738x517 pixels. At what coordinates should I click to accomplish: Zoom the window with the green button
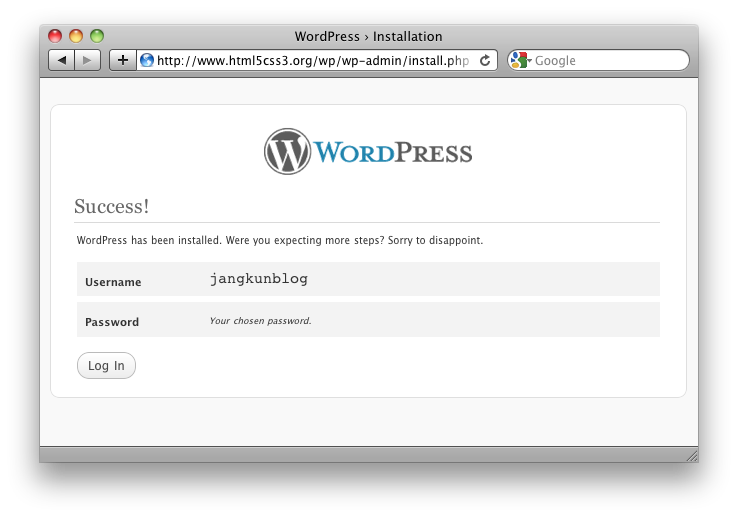[97, 36]
